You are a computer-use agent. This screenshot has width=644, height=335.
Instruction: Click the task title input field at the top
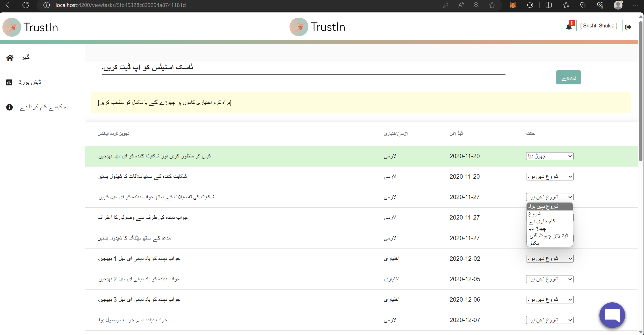point(303,68)
